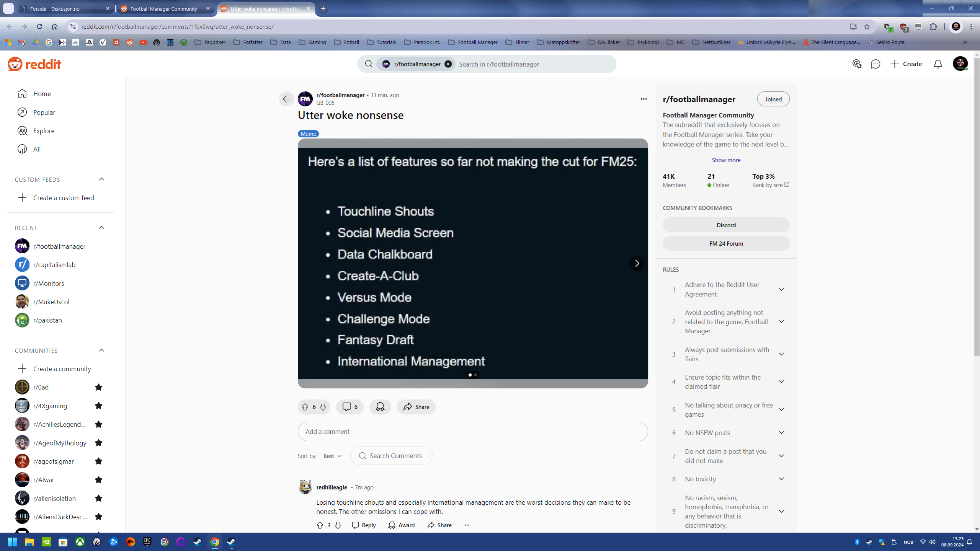This screenshot has height=551, width=980.
Task: Open the Discord community bookmark
Action: point(726,225)
